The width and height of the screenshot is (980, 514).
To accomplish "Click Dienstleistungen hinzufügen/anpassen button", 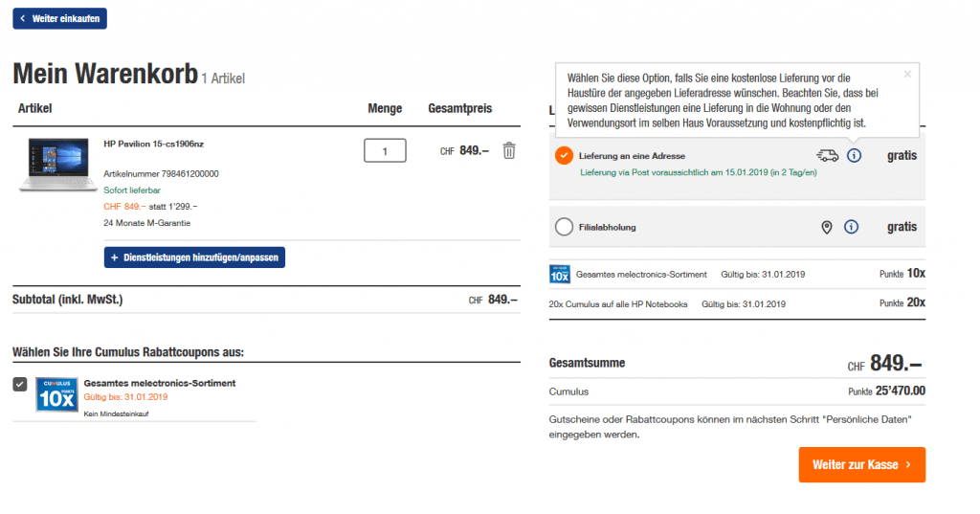I will 194,257.
